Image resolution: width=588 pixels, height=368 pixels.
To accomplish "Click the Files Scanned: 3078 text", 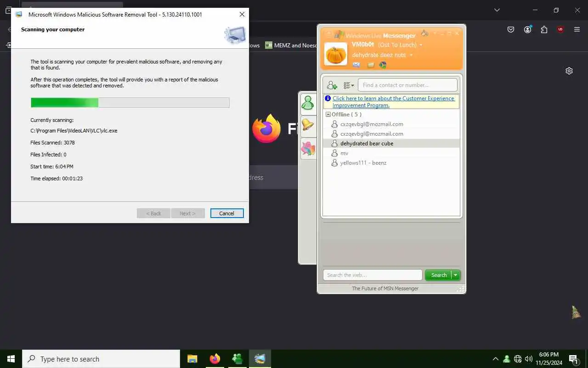I will pyautogui.click(x=52, y=143).
